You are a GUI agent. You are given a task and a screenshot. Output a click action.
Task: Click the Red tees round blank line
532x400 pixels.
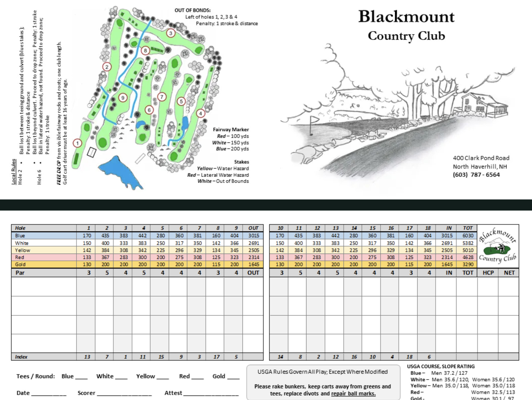198,378
